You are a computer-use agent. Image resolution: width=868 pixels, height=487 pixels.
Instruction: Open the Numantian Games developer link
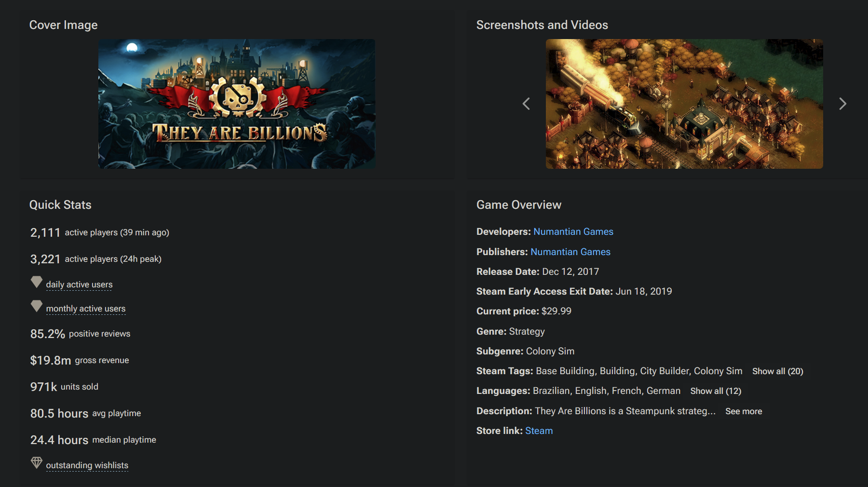tap(573, 231)
